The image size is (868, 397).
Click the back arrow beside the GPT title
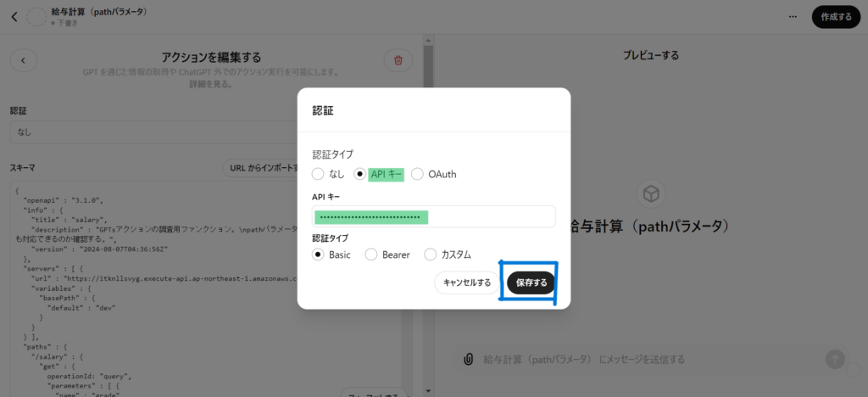pyautogui.click(x=14, y=16)
